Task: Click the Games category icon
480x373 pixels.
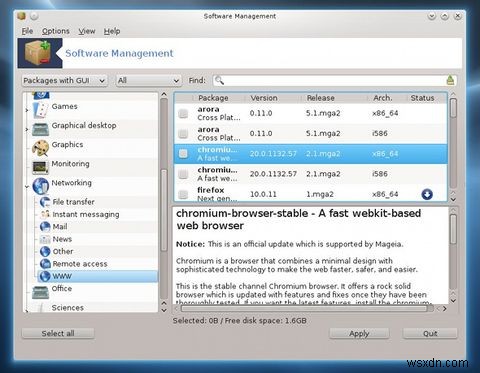Action: click(40, 110)
